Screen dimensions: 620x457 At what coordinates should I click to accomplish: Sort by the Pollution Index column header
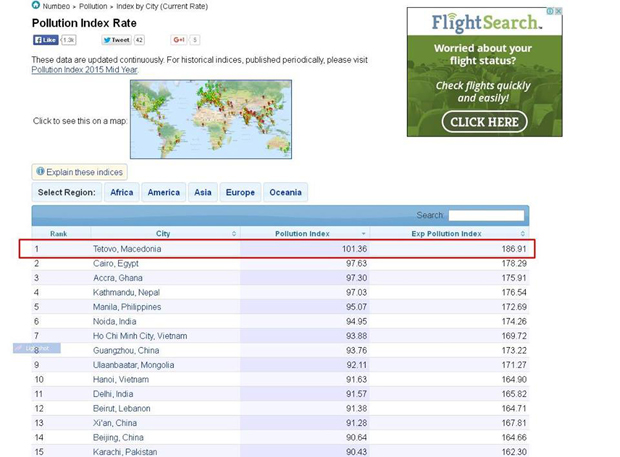click(302, 234)
